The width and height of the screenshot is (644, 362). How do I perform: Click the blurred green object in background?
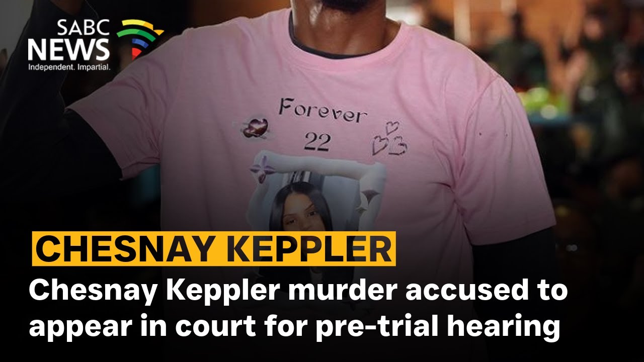[541, 101]
